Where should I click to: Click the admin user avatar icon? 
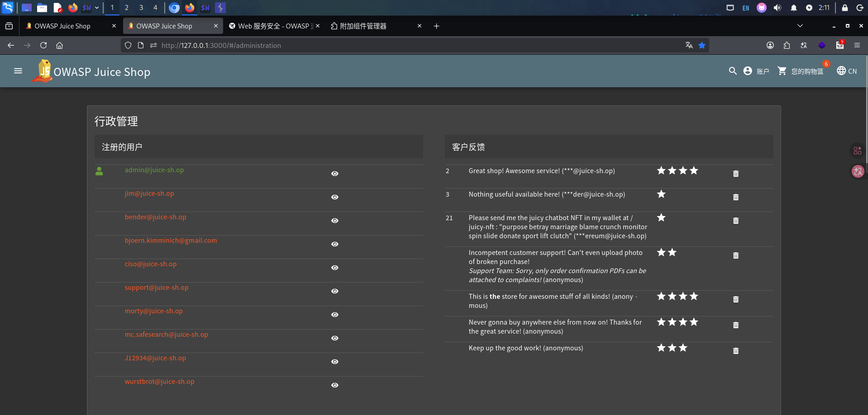point(100,171)
